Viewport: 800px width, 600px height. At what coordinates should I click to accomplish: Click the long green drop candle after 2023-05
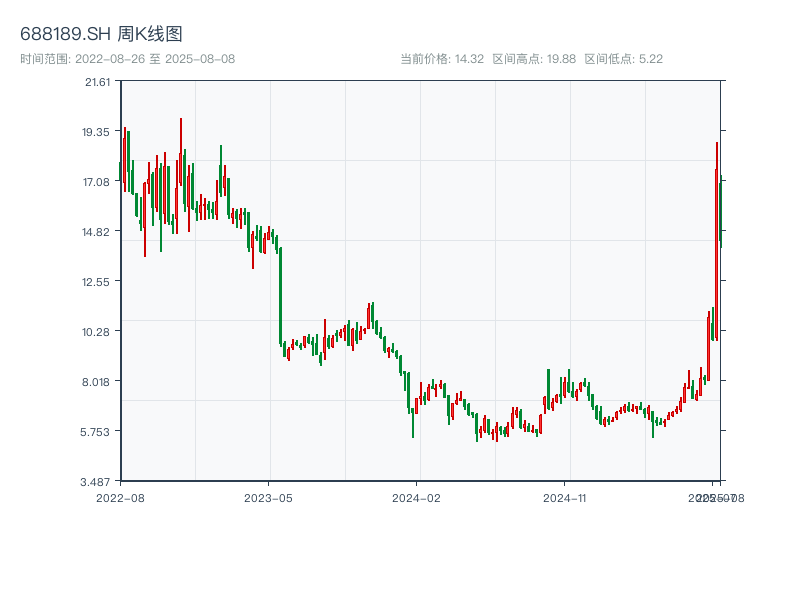pos(281,295)
